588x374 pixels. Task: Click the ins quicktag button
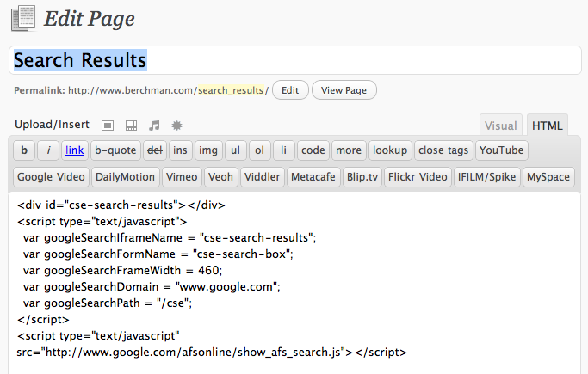click(180, 150)
